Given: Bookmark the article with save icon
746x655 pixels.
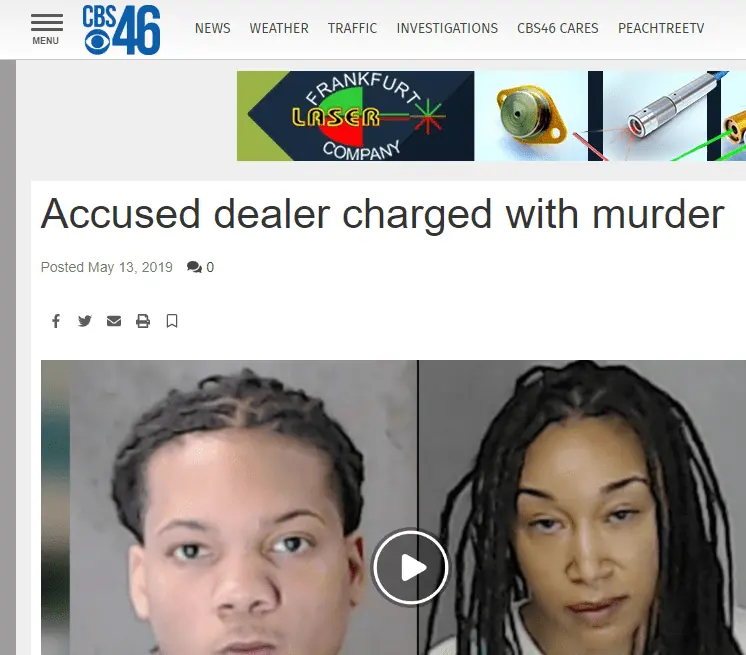Looking at the screenshot, I should tap(172, 321).
